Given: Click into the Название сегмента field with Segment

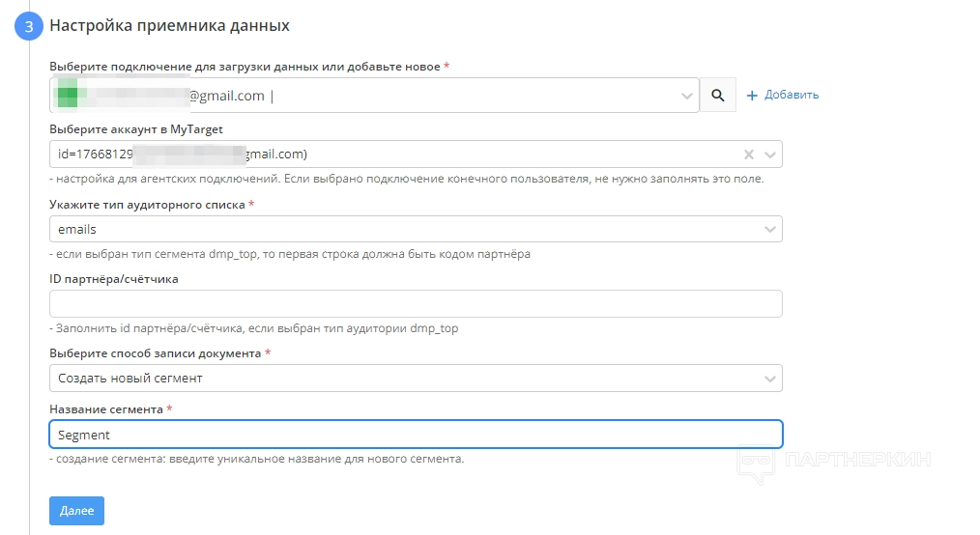Looking at the screenshot, I should [415, 435].
